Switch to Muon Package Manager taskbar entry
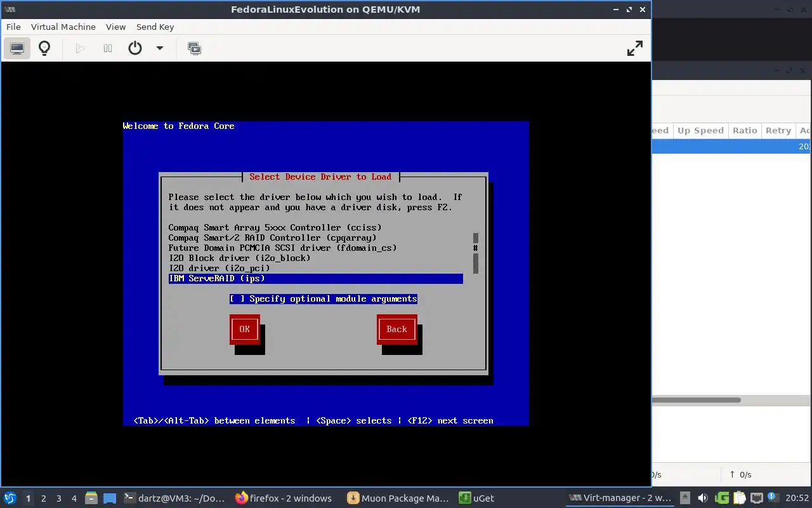 tap(398, 498)
